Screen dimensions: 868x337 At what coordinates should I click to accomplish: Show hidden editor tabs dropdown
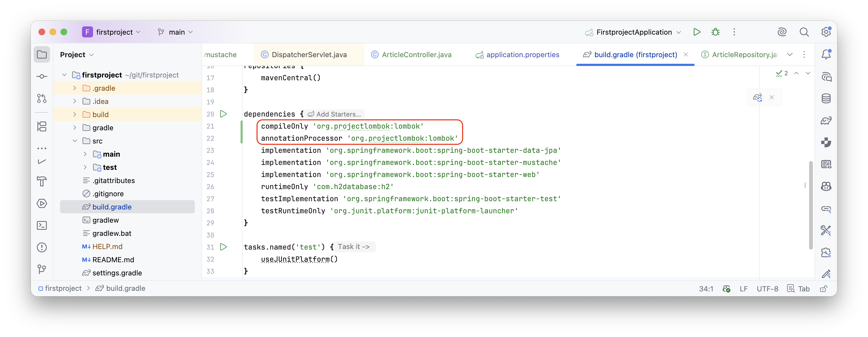pos(790,54)
